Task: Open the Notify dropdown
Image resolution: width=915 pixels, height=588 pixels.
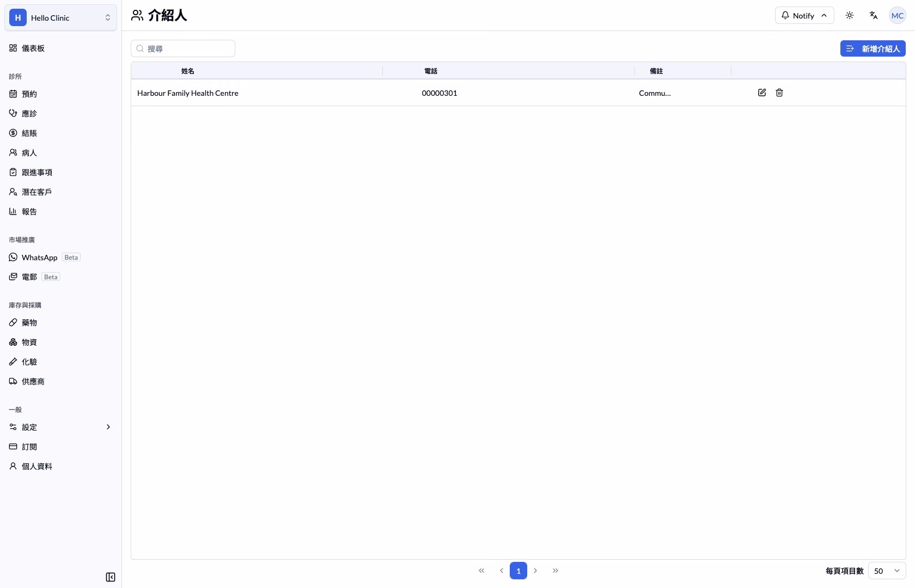Action: click(804, 15)
